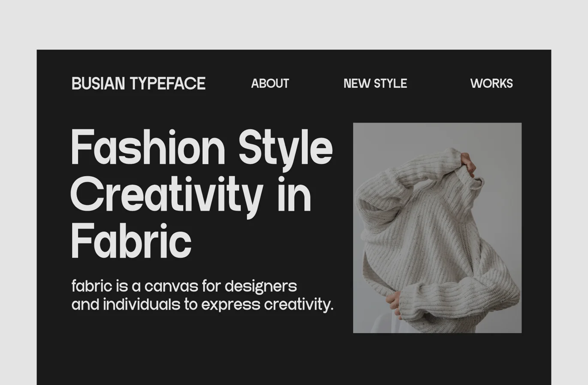This screenshot has height=385, width=588.
Task: Click the knit sweater model photo
Action: [437, 228]
